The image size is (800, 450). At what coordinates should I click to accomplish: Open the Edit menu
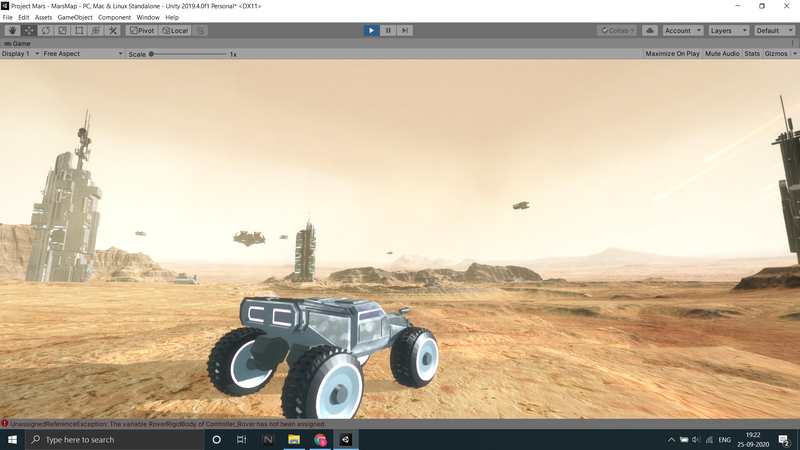coord(23,17)
